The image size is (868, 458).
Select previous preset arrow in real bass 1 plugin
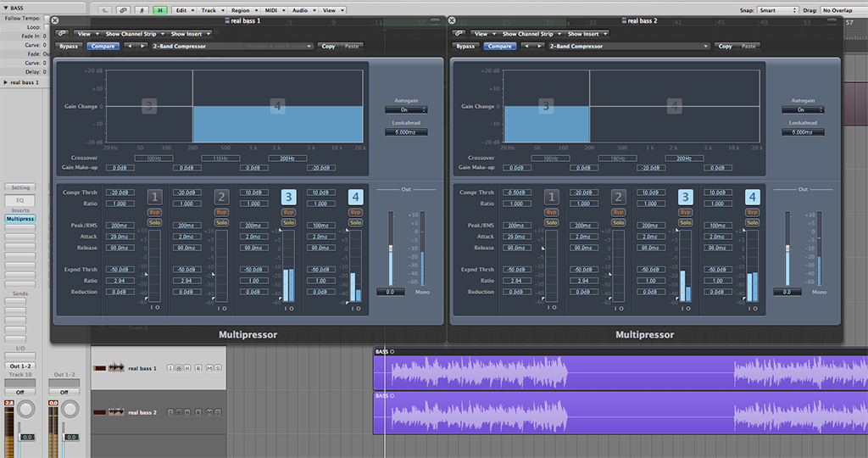click(x=130, y=46)
